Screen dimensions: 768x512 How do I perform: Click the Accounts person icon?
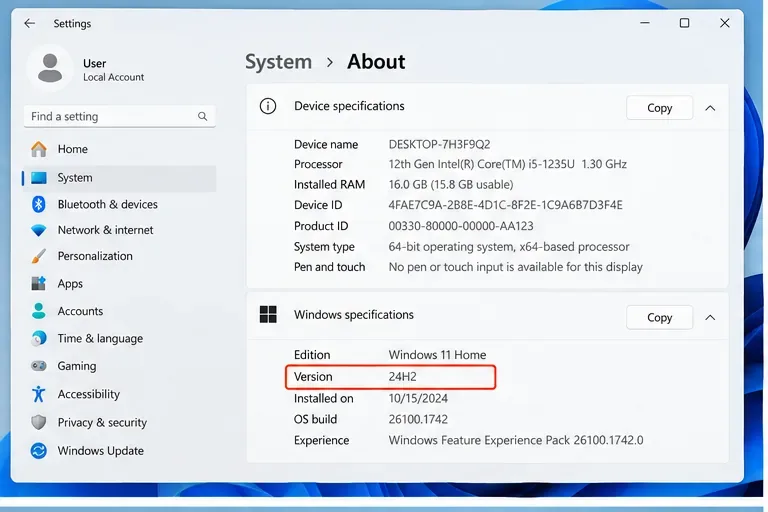tap(39, 311)
